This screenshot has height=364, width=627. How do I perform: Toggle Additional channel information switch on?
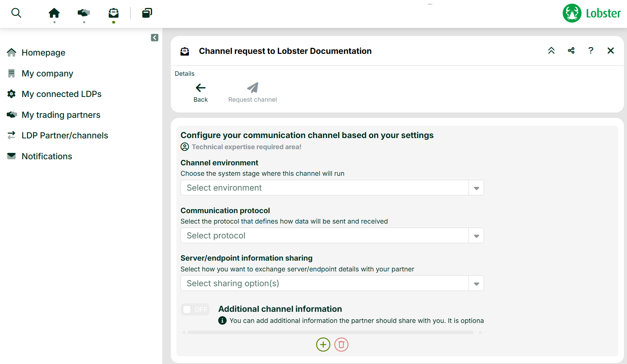tap(195, 309)
